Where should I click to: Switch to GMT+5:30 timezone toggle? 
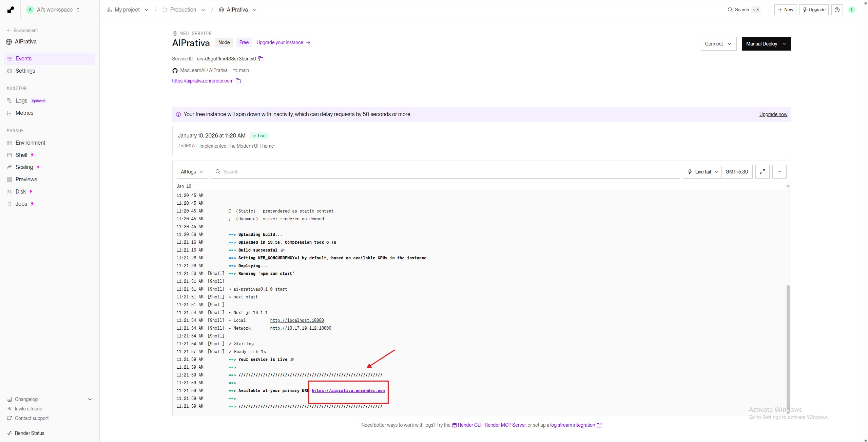click(x=736, y=172)
